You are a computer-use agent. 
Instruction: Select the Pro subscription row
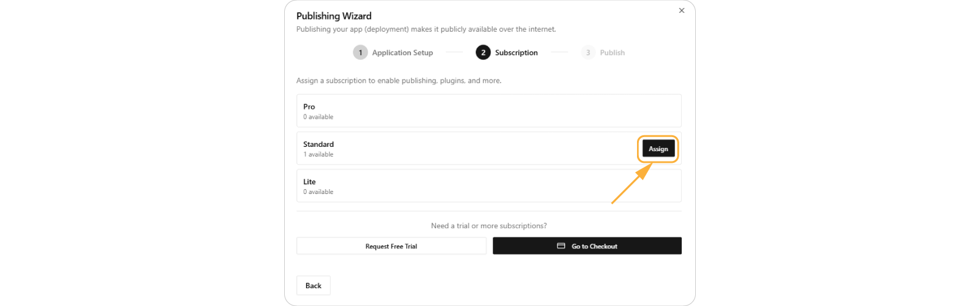coord(489,111)
